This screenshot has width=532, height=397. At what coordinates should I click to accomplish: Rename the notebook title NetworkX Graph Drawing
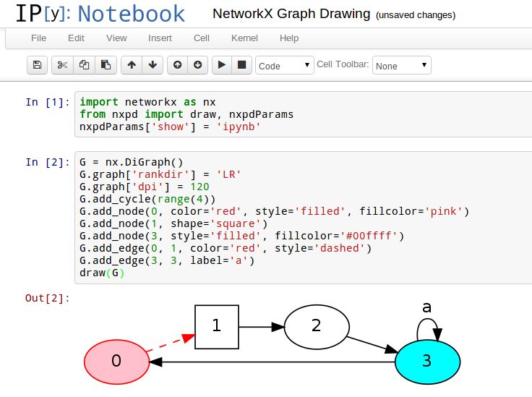291,14
